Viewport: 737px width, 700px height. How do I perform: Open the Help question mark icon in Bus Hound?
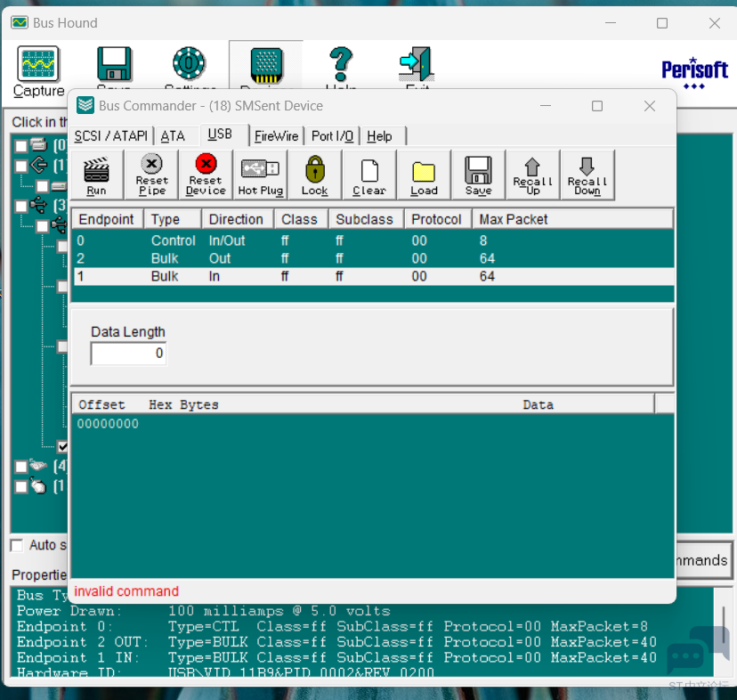pyautogui.click(x=341, y=64)
